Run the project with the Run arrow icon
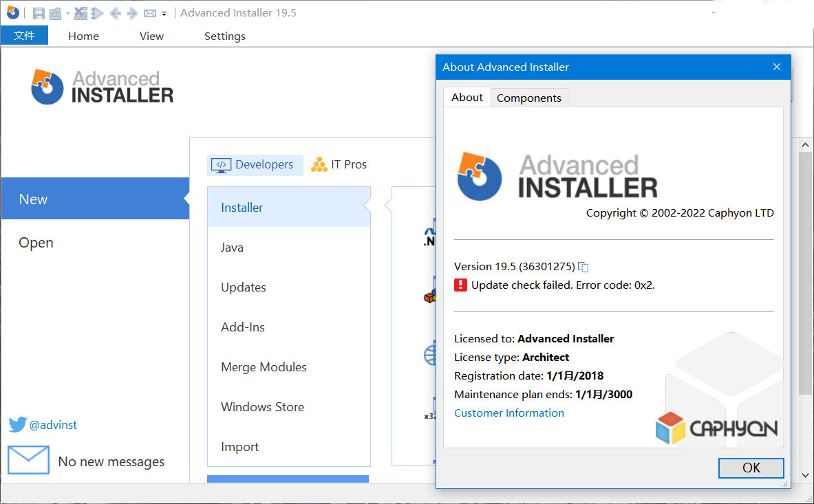The width and height of the screenshot is (814, 504). click(96, 14)
